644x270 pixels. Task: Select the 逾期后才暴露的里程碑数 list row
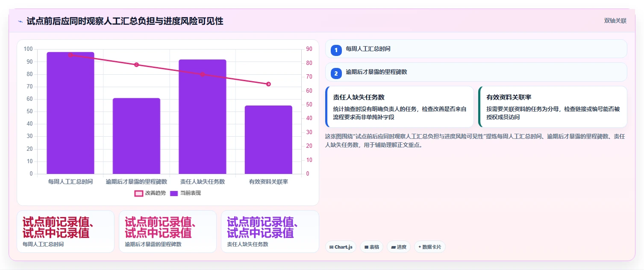point(476,72)
